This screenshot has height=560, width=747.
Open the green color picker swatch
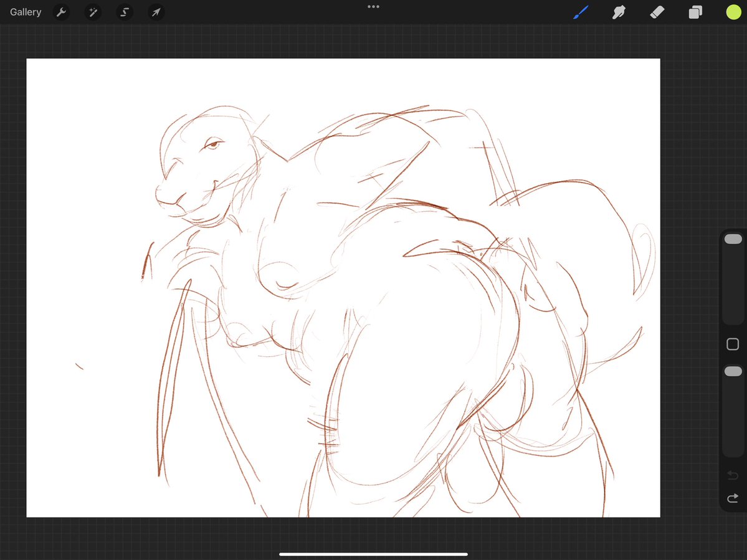(x=734, y=12)
